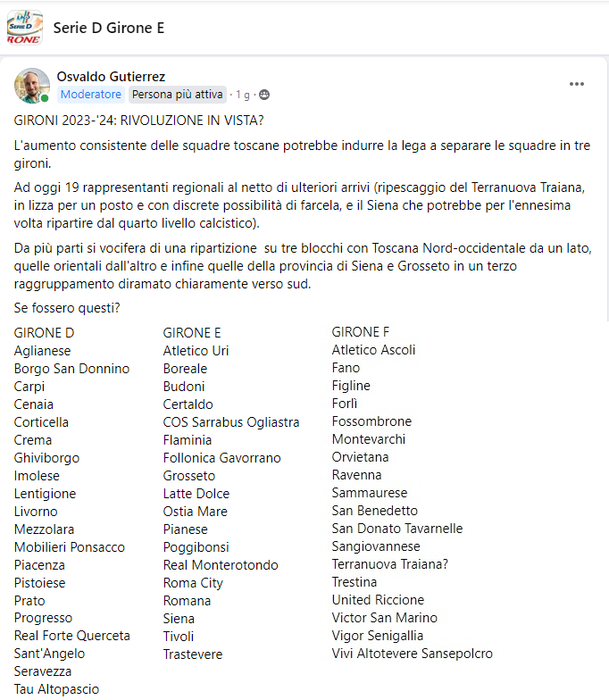609x700 pixels.
Task: Click the 'GIRONI 2023-'24: RIVOLUZIONE IN VISTA?' headline
Action: point(139,121)
